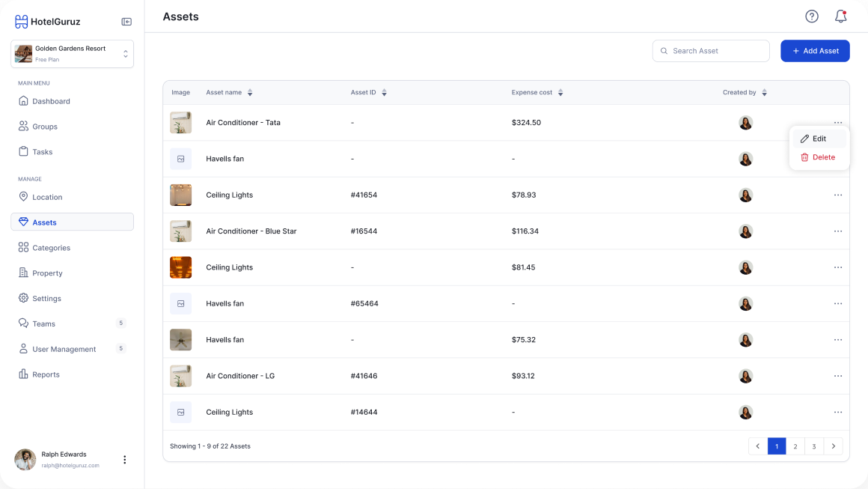Select Edit from the row context menu
This screenshot has width=868, height=489.
pyautogui.click(x=819, y=139)
